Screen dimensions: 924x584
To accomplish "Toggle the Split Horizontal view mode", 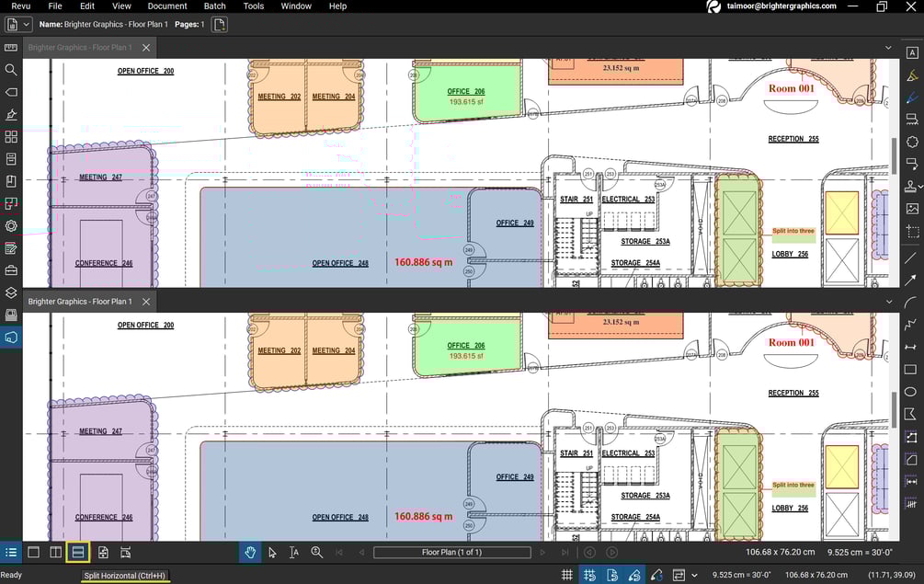I will (x=79, y=552).
